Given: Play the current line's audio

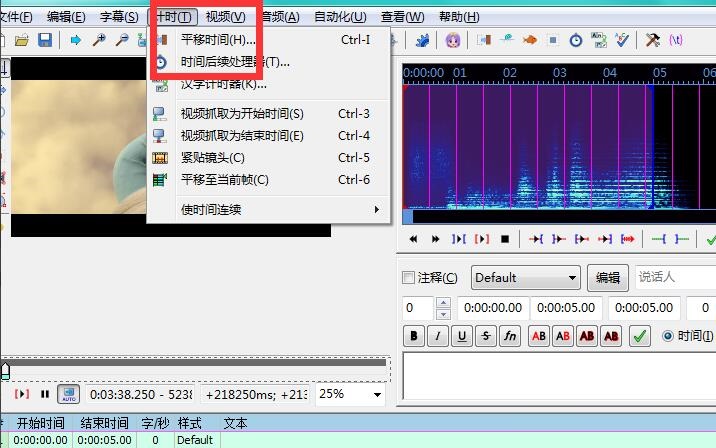Looking at the screenshot, I should 482,239.
